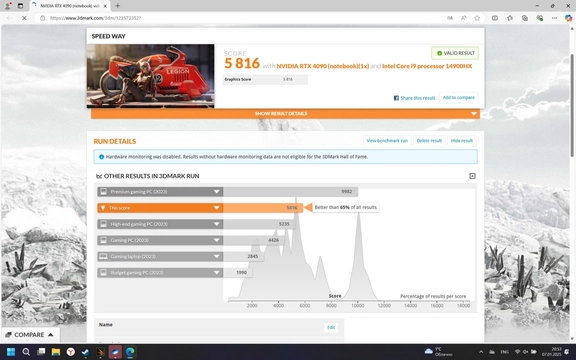The width and height of the screenshot is (576, 360).
Task: Open the Copilot icon in browser toolbar
Action: [568, 18]
